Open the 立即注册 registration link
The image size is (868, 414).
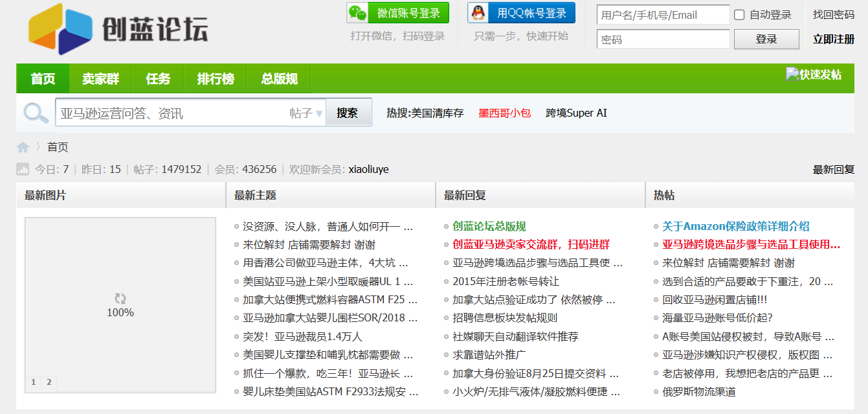coord(833,39)
